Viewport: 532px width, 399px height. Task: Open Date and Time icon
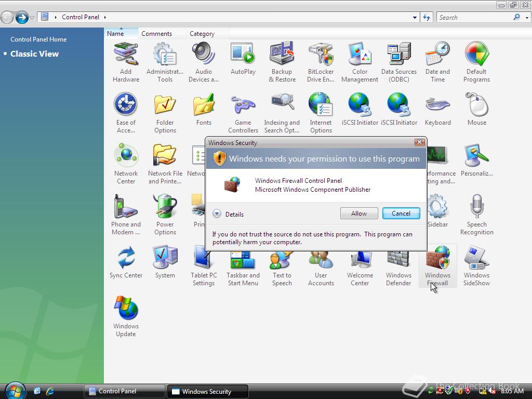437,62
